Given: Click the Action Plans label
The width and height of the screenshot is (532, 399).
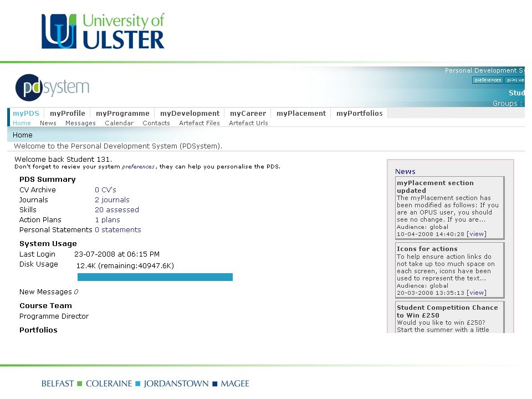Looking at the screenshot, I should coord(40,220).
